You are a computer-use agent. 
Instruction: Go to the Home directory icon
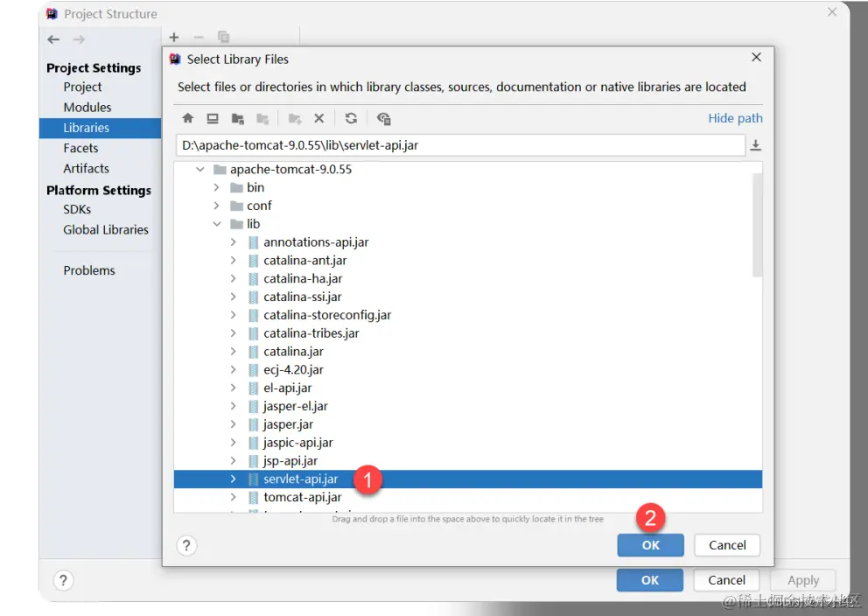[x=187, y=118]
